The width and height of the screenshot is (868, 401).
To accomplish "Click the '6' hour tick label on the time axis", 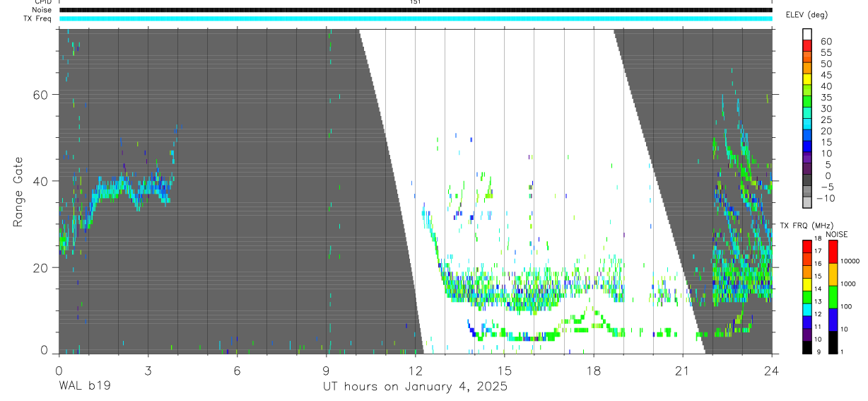I will (237, 370).
